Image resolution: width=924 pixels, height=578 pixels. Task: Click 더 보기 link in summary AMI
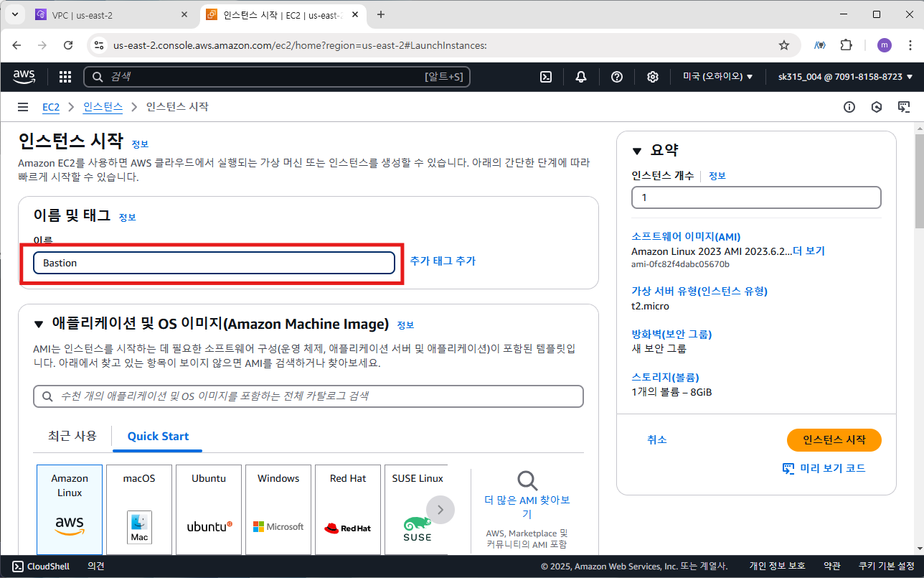(x=808, y=251)
